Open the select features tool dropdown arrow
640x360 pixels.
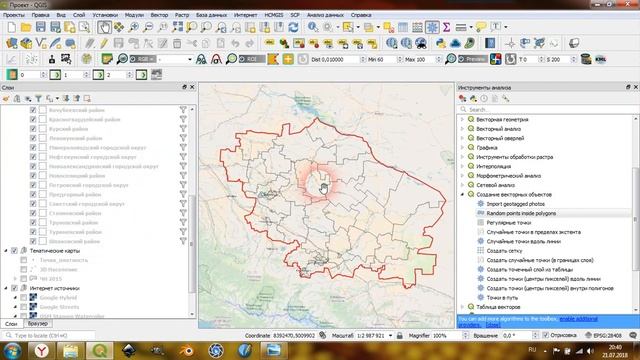358,27
